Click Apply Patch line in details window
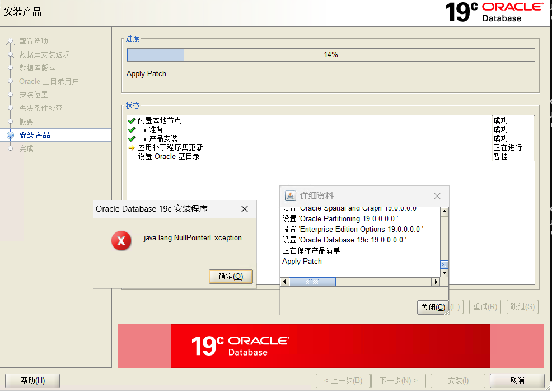The image size is (552, 392). coord(302,262)
